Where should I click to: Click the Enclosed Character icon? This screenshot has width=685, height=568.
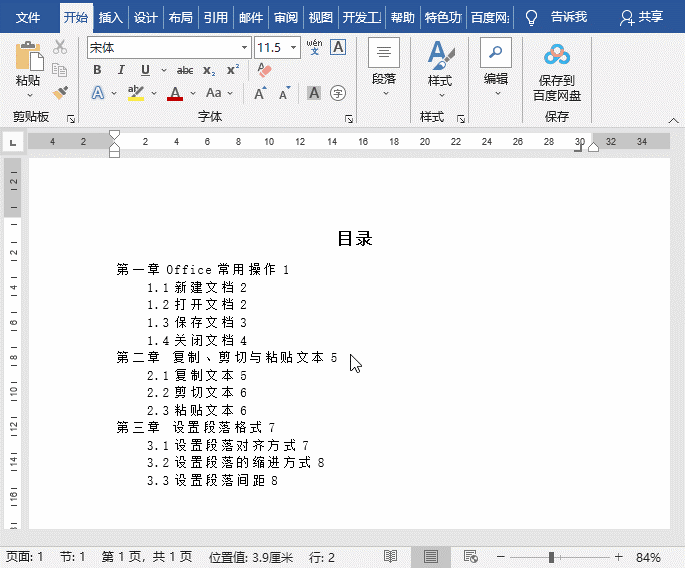tap(338, 93)
